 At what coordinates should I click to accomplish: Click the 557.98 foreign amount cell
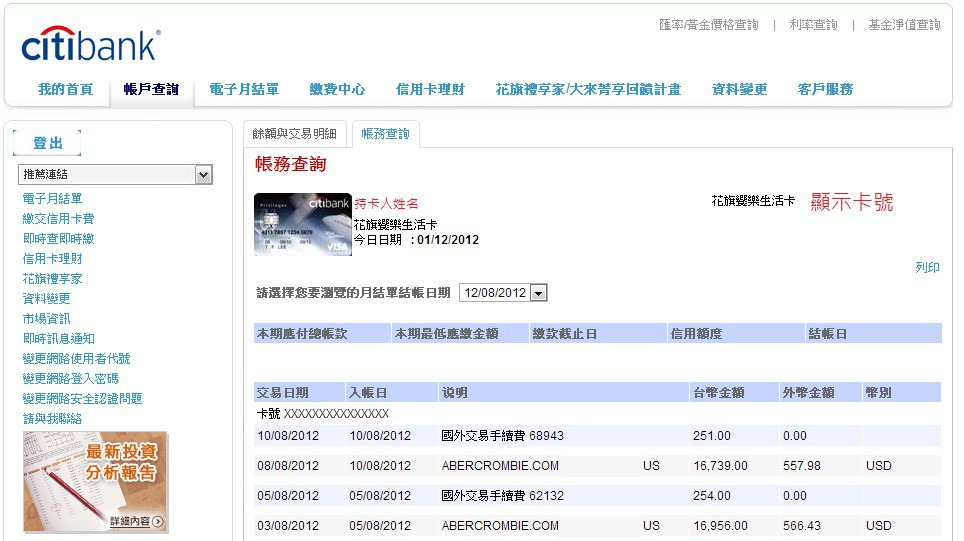pos(802,466)
